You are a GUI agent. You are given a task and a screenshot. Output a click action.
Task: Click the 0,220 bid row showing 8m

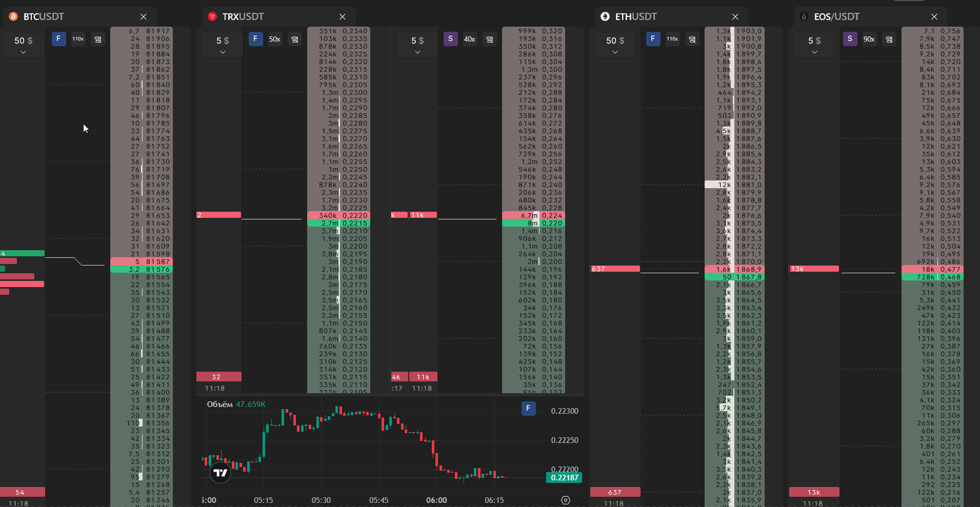pos(533,223)
